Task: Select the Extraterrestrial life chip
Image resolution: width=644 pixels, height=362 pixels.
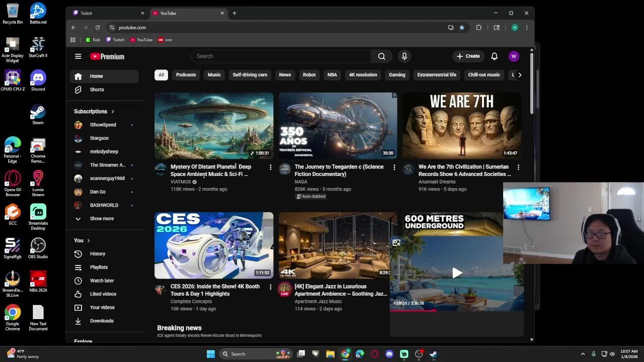Action: (x=437, y=75)
